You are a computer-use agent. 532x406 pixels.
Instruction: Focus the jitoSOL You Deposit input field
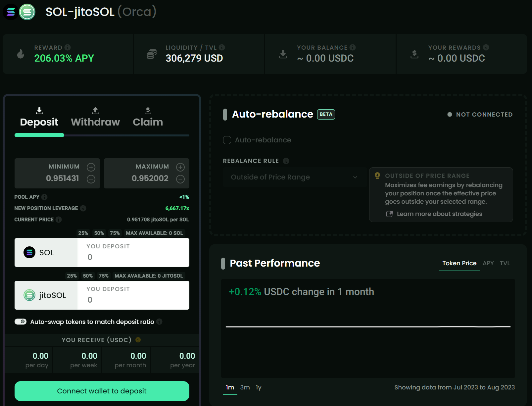click(133, 295)
